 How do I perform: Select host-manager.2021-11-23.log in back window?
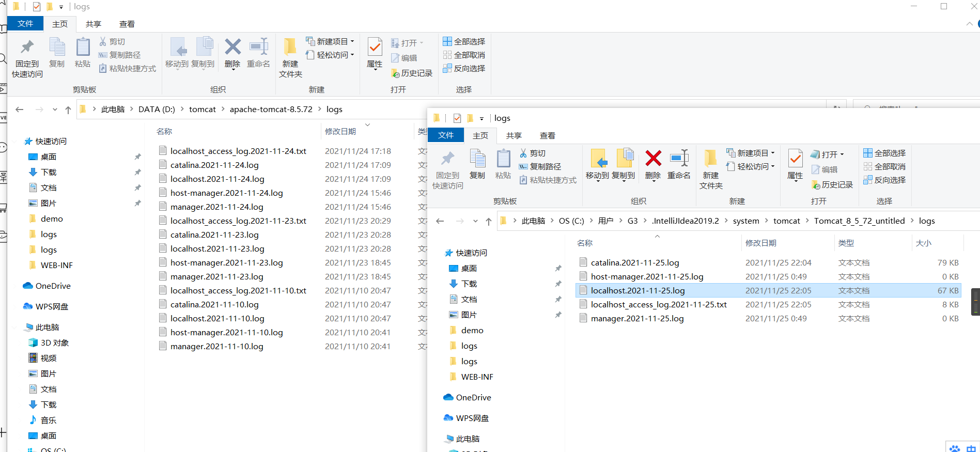tap(226, 262)
